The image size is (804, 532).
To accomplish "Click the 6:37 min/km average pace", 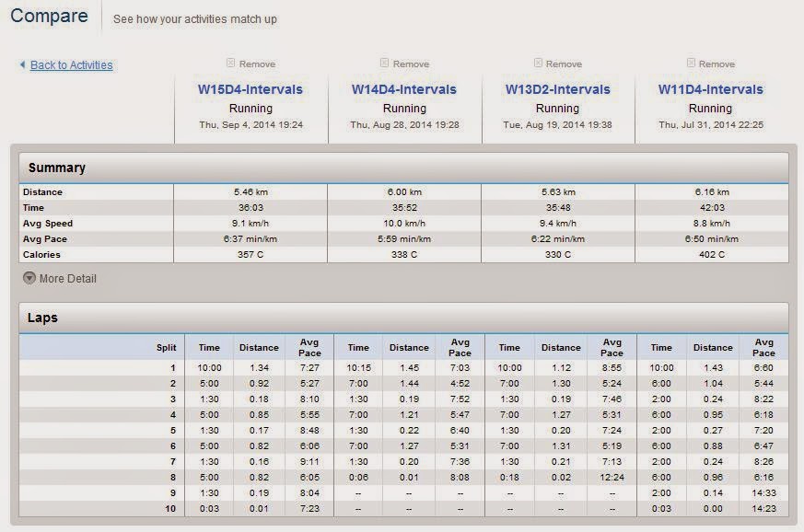I will (x=251, y=238).
